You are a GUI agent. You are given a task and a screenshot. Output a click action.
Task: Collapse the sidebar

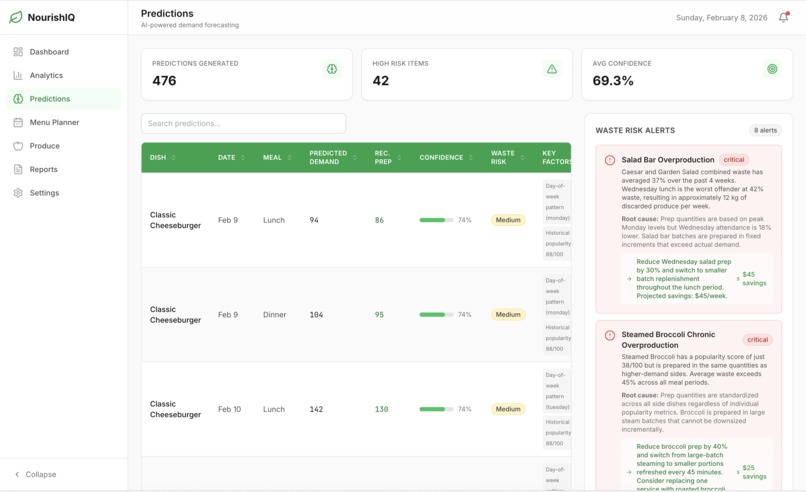35,474
